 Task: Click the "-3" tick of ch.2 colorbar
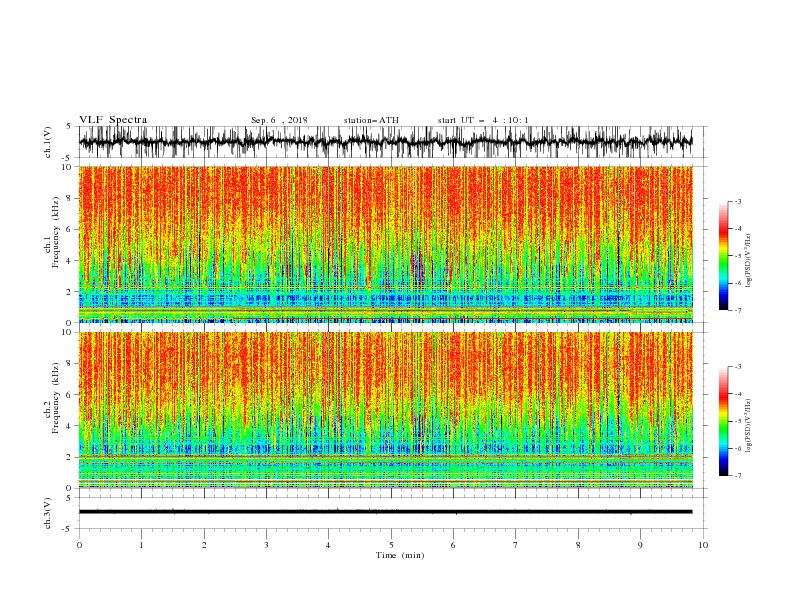coord(738,367)
